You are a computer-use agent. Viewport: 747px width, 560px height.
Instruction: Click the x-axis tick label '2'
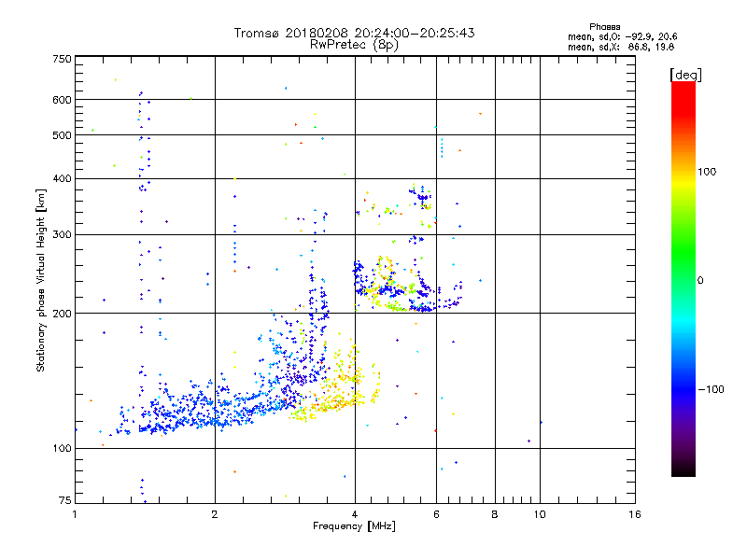[215, 514]
